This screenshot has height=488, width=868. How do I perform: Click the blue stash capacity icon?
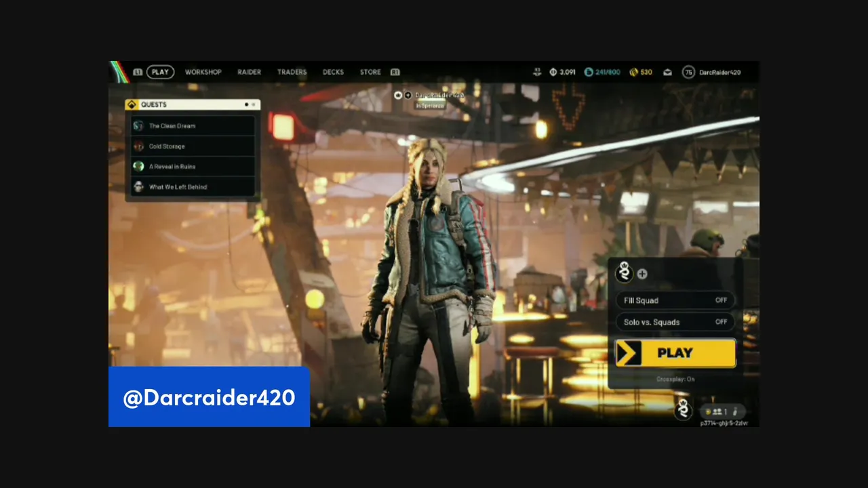[589, 72]
